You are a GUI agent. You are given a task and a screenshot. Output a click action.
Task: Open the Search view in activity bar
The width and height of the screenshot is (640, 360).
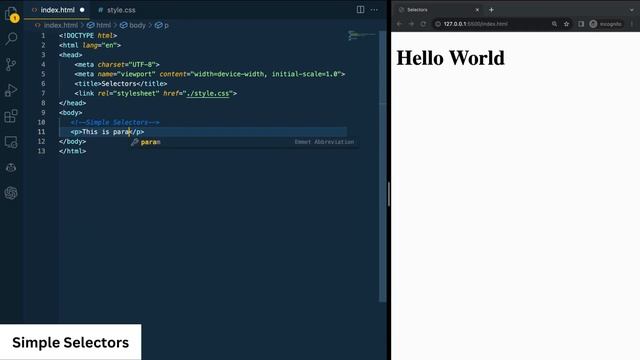click(11, 39)
